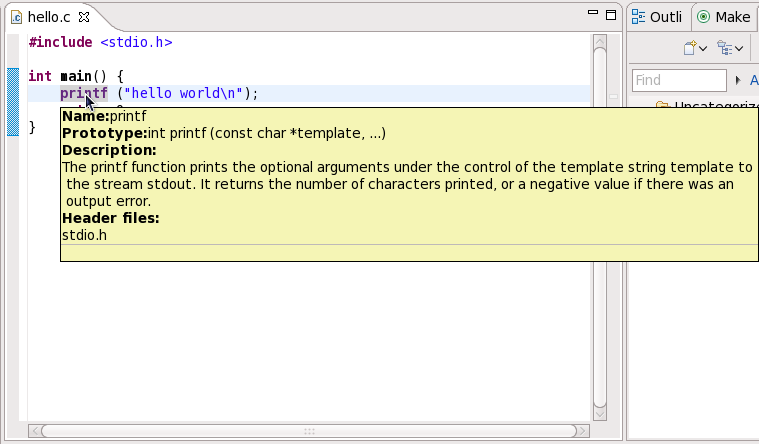Open the categorization dropdown arrow
Viewport: 759px width, 444px height.
point(738,48)
